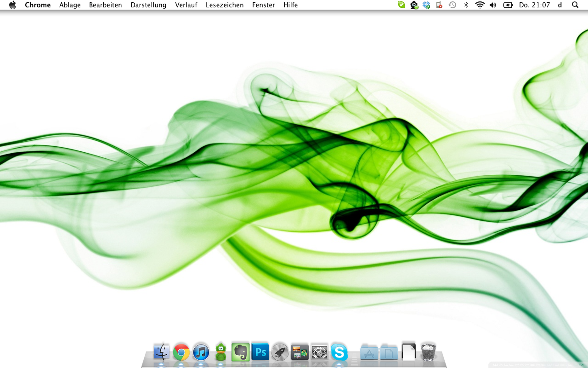Open Mission Control in the Dock
This screenshot has width=588, height=368.
300,352
